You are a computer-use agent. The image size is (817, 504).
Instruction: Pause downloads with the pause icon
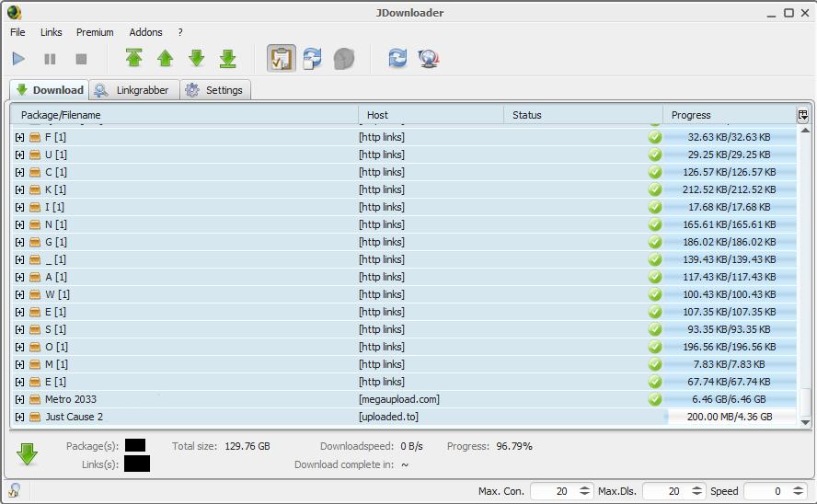pos(50,59)
